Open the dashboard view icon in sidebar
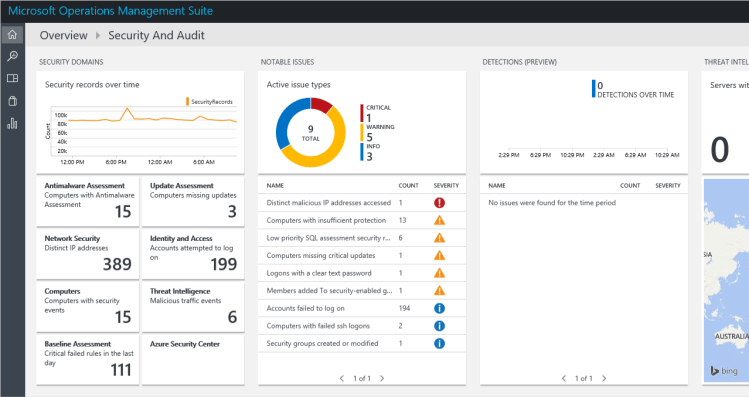This screenshot has width=749, height=397. (x=12, y=78)
